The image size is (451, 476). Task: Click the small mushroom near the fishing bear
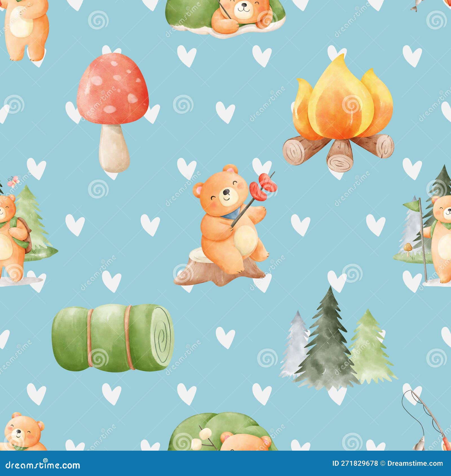407,247
